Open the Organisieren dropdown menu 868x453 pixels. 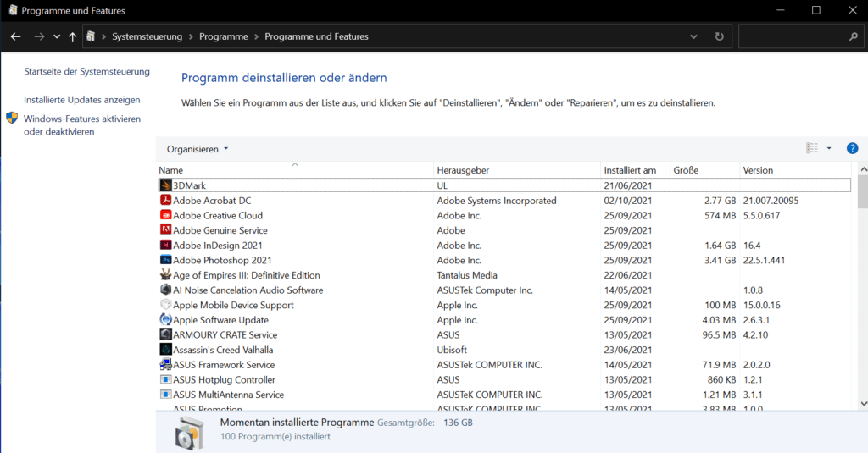[198, 149]
